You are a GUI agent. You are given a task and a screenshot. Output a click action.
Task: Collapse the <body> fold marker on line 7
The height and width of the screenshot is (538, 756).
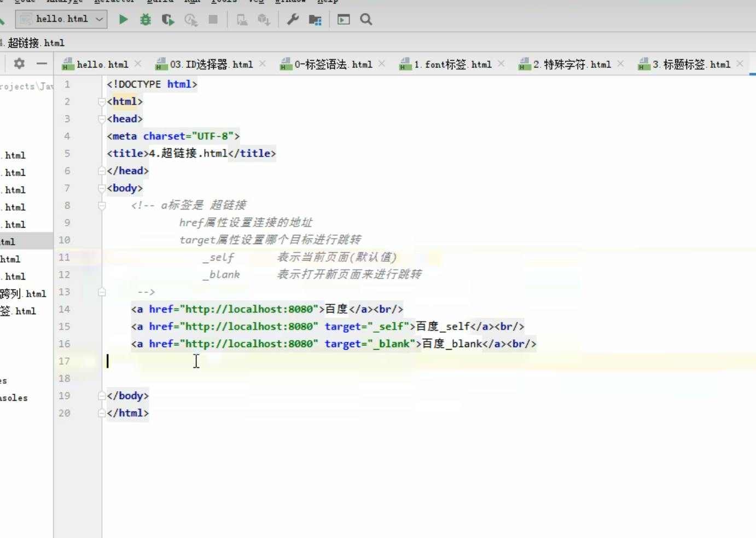click(102, 188)
